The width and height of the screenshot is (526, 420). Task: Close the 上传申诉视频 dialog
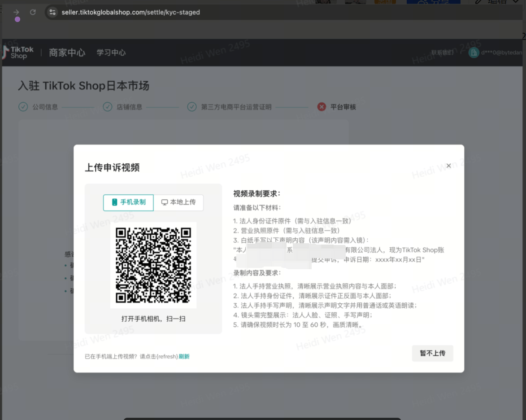click(448, 166)
